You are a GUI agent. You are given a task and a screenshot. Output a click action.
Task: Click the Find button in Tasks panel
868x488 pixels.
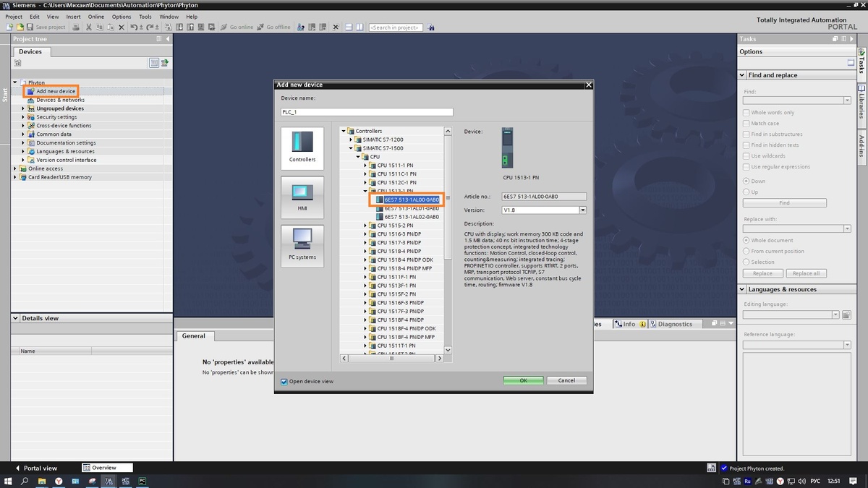(784, 203)
